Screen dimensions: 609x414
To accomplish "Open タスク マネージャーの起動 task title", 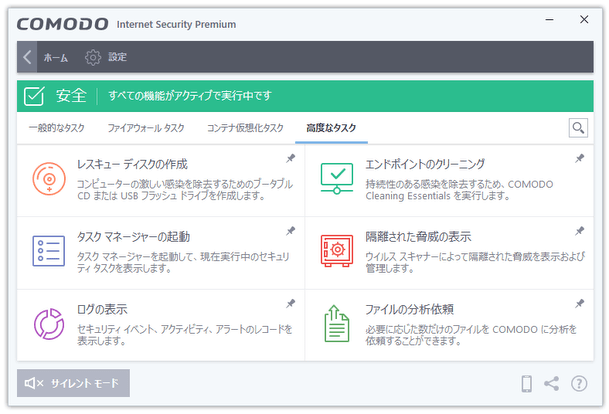I will [133, 237].
